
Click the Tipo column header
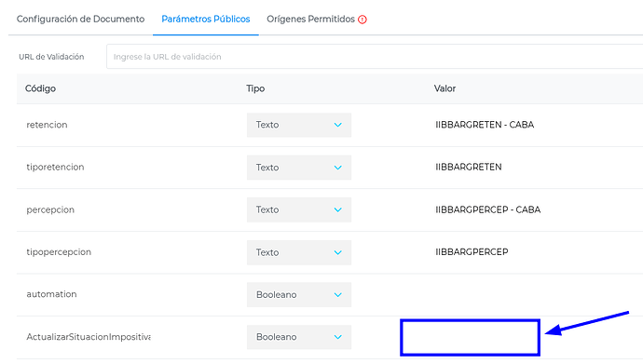(x=255, y=88)
